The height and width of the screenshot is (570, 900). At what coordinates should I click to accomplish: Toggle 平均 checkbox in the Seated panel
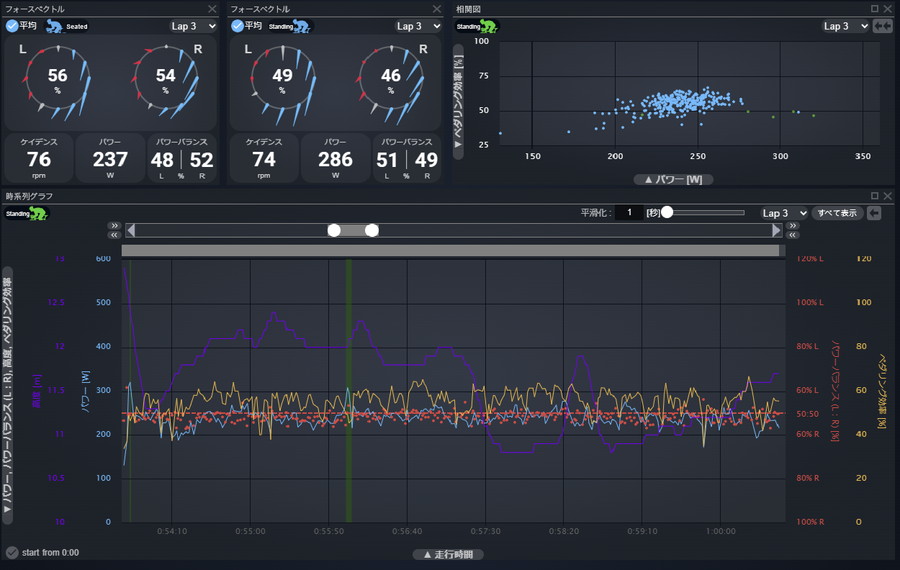pos(13,26)
